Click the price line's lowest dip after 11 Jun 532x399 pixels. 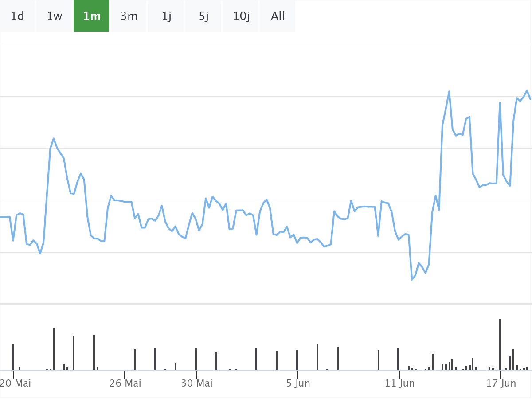[412, 280]
